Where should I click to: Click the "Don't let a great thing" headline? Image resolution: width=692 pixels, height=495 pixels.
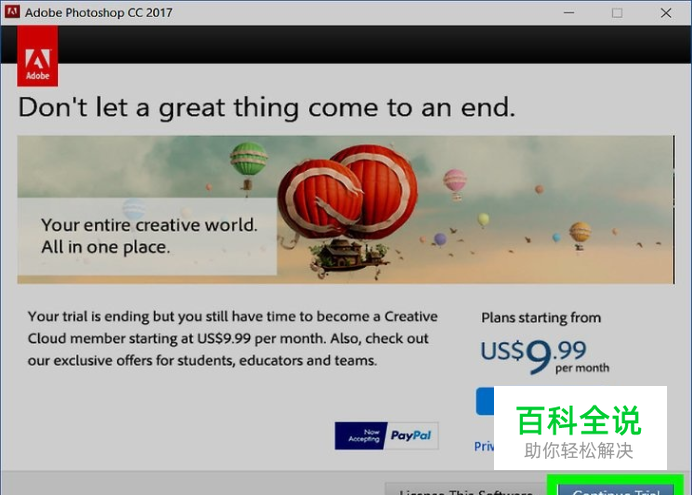pyautogui.click(x=267, y=108)
